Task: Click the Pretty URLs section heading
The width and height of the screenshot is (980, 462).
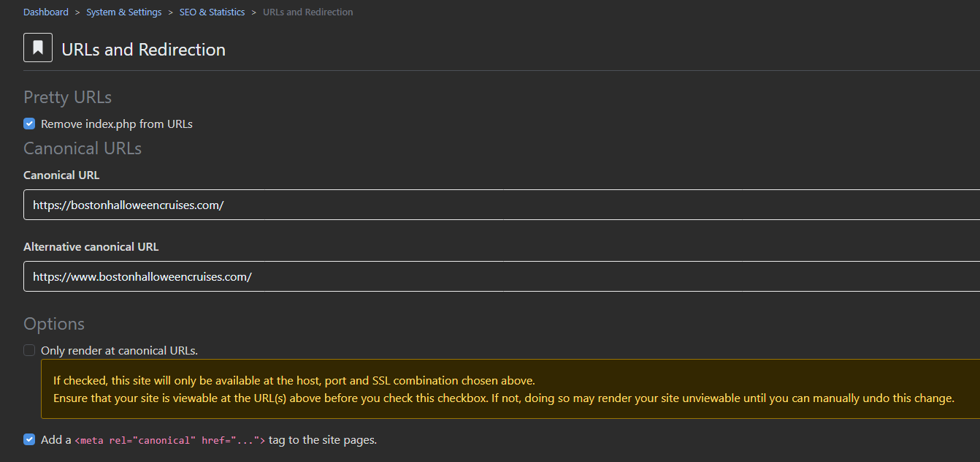Action: [x=67, y=97]
